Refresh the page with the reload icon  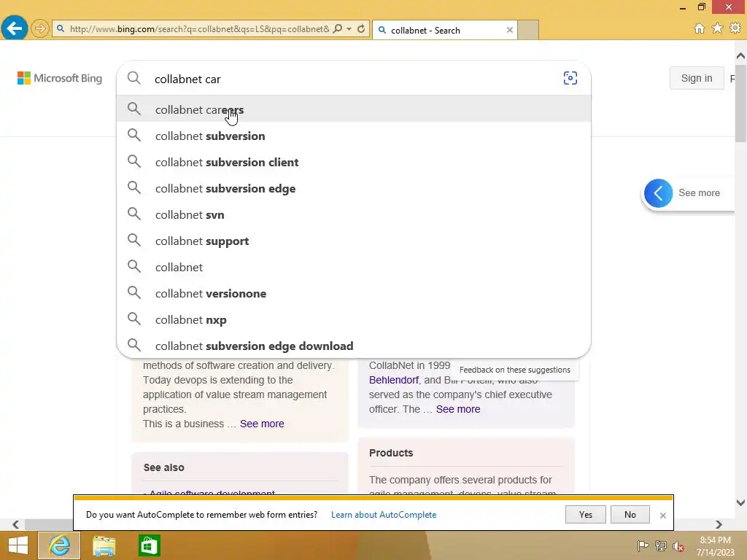coord(362,28)
